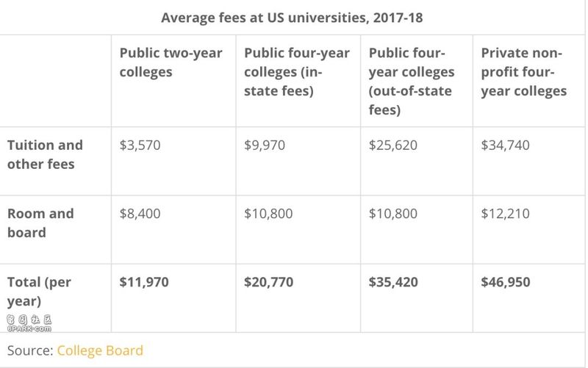Click the $20,770 total cell

268,282
